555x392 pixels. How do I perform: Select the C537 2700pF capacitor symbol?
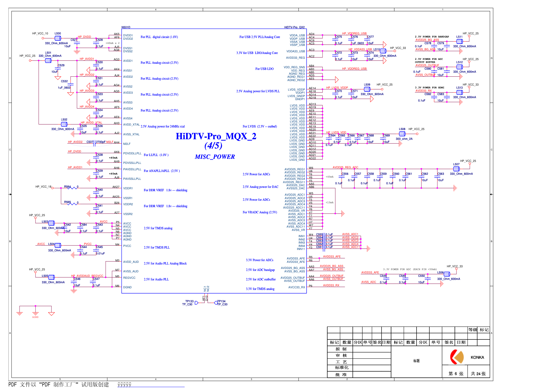pos(94,144)
